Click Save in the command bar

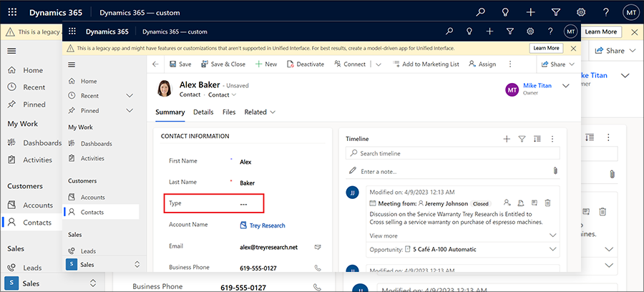[180, 64]
